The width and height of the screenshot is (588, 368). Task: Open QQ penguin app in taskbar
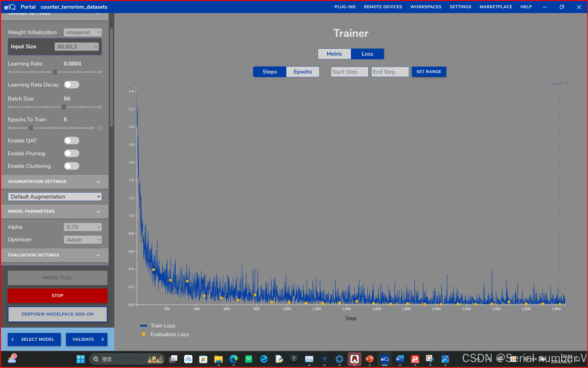(x=354, y=359)
